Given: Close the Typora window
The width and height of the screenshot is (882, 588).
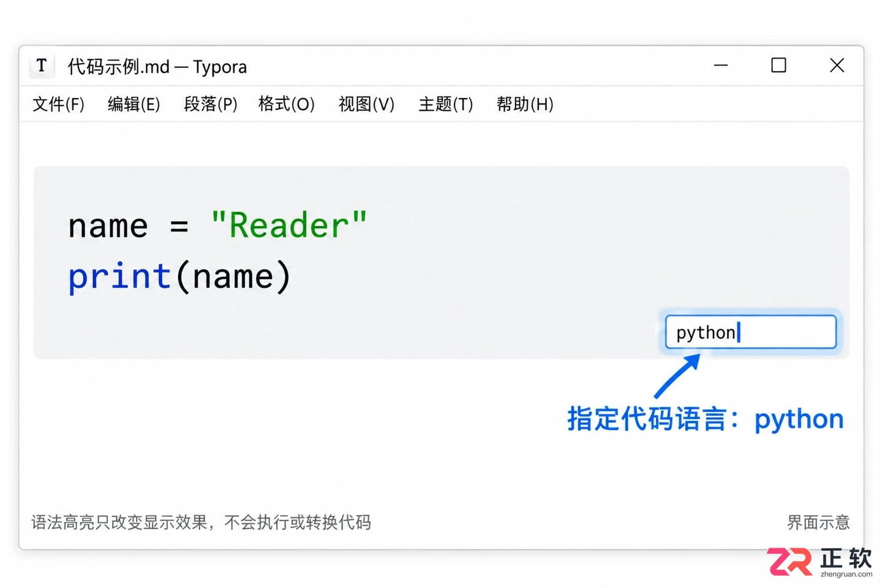Looking at the screenshot, I should point(837,65).
